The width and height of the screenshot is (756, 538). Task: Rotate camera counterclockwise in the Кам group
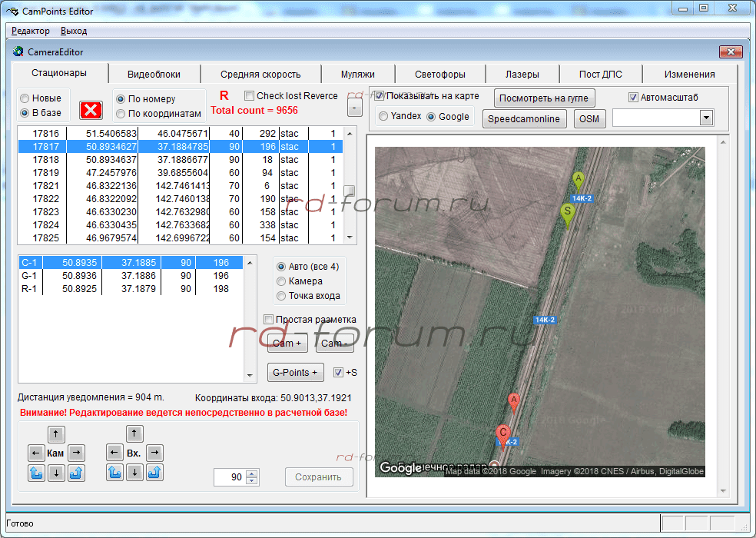pos(36,473)
